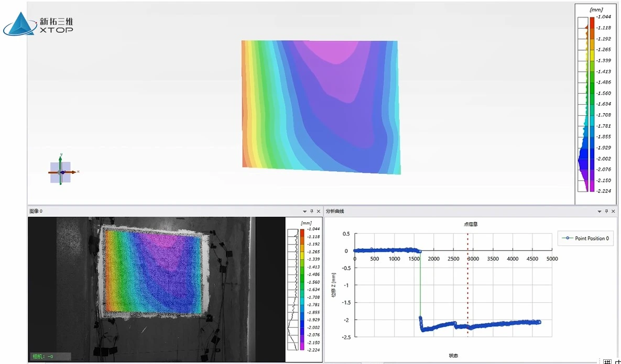This screenshot has height=364, width=621.
Task: Toggle Point Position 0 legend entry
Action: click(585, 238)
